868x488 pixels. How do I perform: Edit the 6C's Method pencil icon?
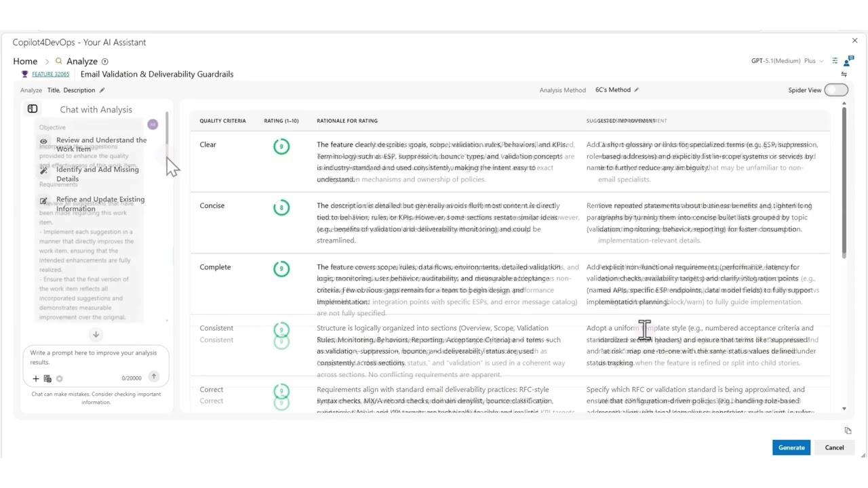[x=636, y=89]
